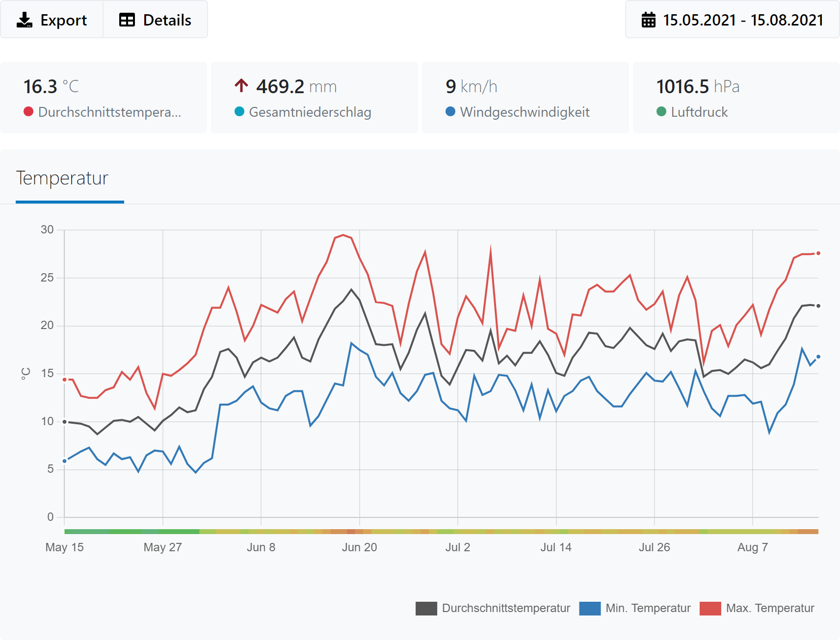Open the Windgeschwindigkeit 9 km/h card
Image resolution: width=840 pixels, height=640 pixels.
[x=525, y=98]
